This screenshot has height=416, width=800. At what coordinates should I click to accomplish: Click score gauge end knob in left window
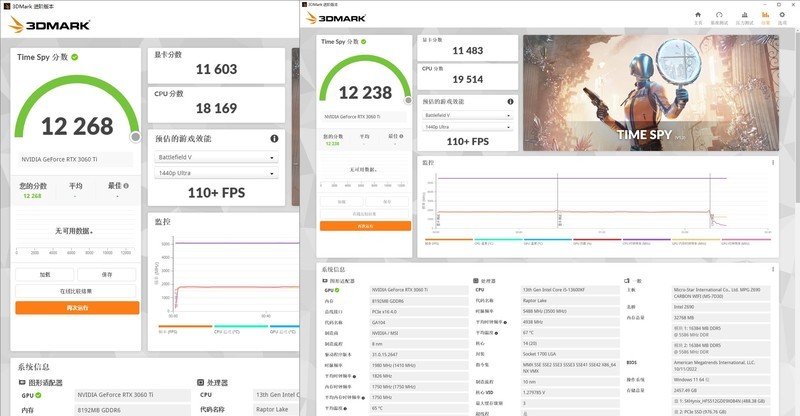click(x=135, y=137)
